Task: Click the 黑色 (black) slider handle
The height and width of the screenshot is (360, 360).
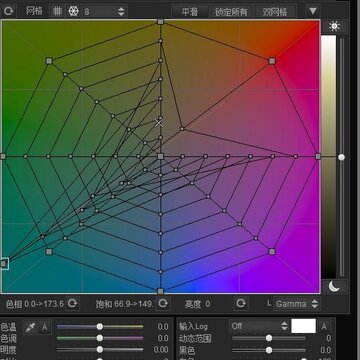Action: click(x=269, y=350)
